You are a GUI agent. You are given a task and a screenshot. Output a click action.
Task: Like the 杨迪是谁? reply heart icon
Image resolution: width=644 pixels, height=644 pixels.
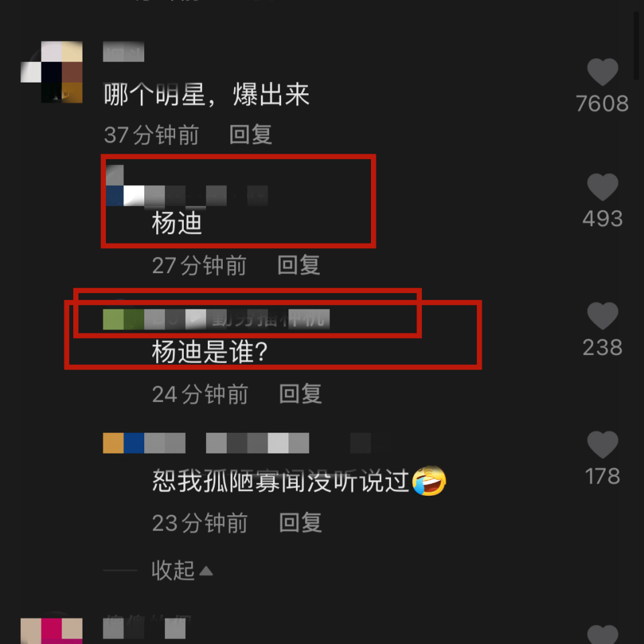click(602, 316)
